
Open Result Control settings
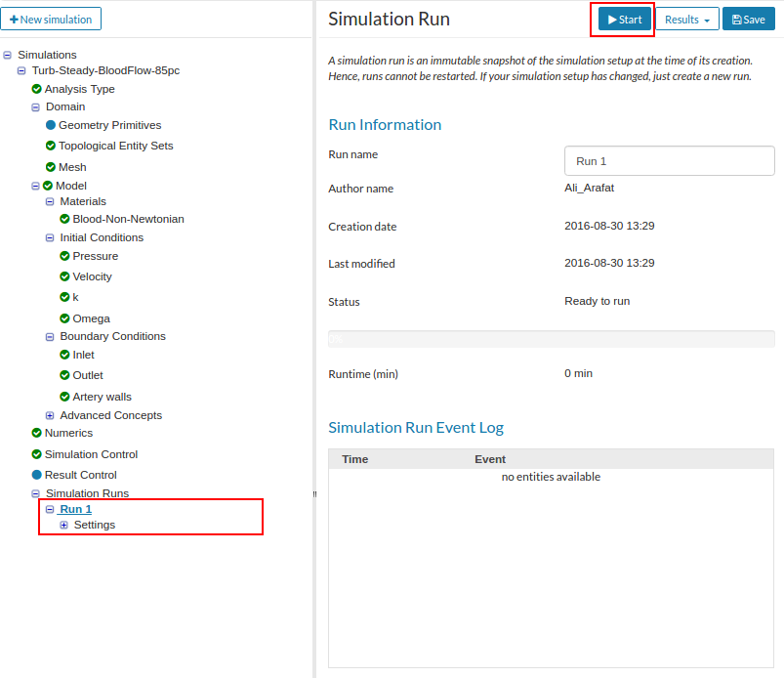tap(80, 475)
